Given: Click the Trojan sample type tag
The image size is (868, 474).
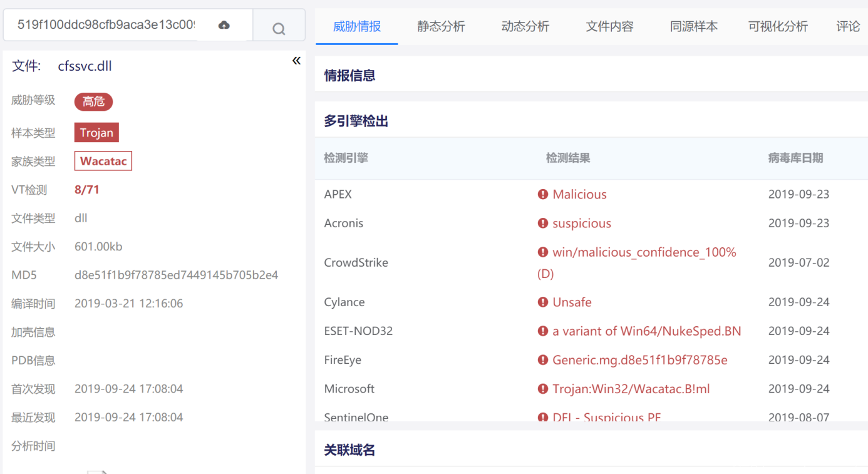Looking at the screenshot, I should coord(96,133).
